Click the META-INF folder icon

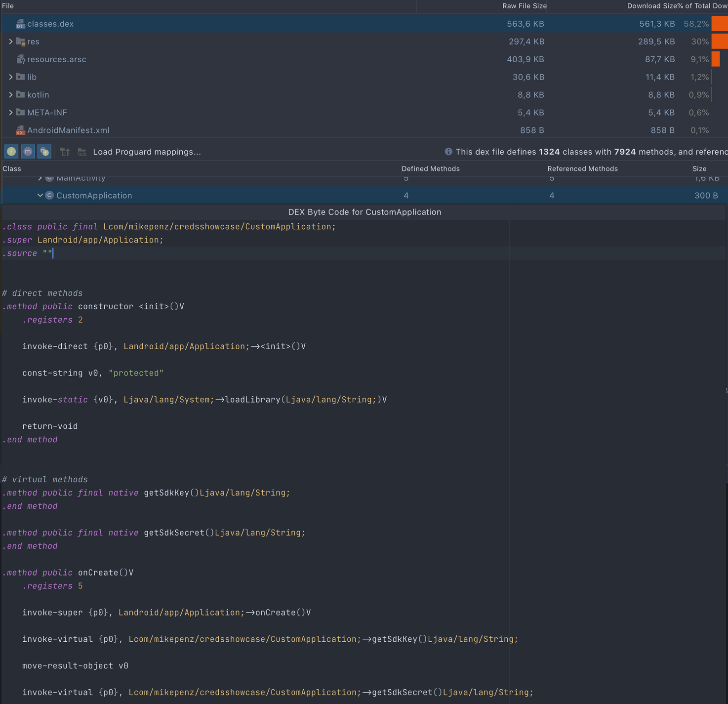coord(20,112)
